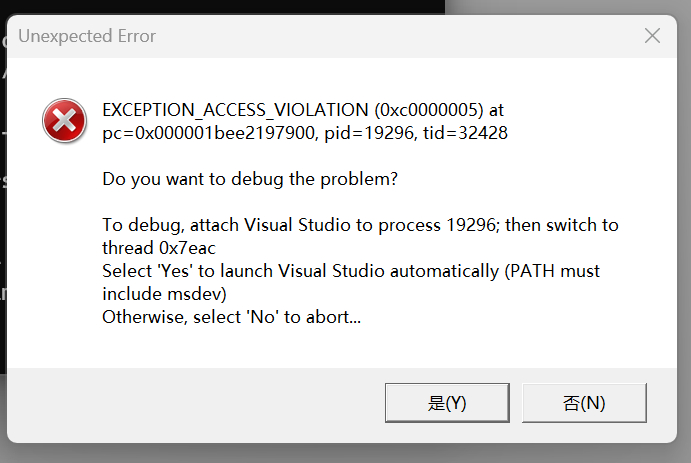691x463 pixels.
Task: Click the 'include msdev)' text
Action: click(x=165, y=294)
